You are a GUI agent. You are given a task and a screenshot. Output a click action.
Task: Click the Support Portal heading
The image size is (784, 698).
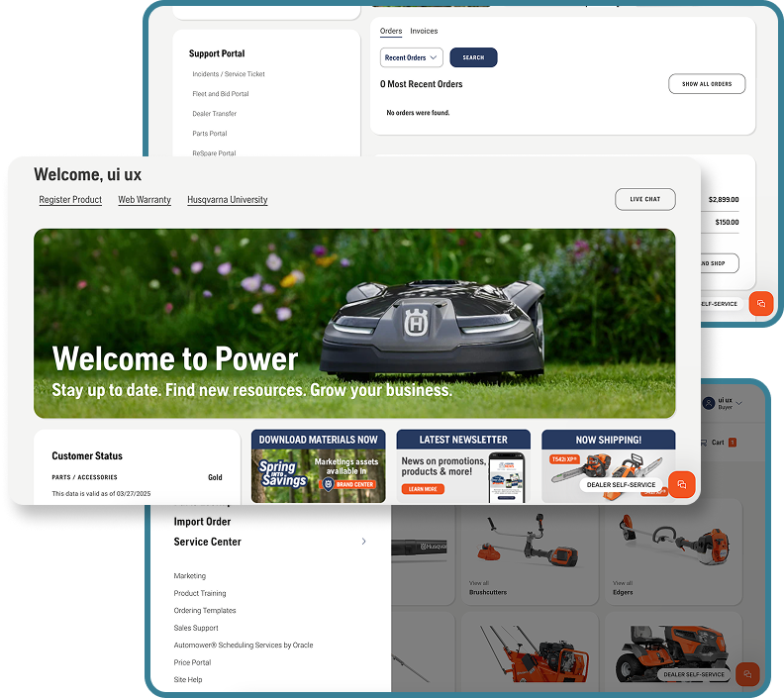217,53
